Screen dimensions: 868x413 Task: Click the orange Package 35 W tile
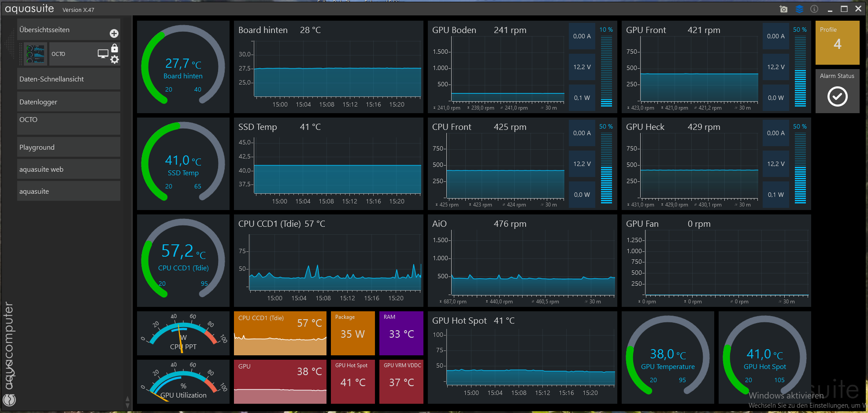click(x=352, y=333)
